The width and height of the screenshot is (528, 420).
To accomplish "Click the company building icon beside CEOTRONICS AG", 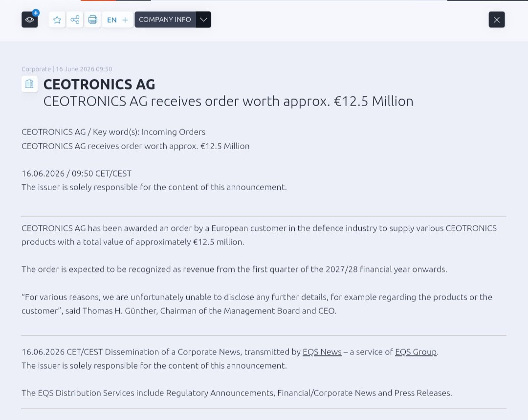I will (30, 84).
